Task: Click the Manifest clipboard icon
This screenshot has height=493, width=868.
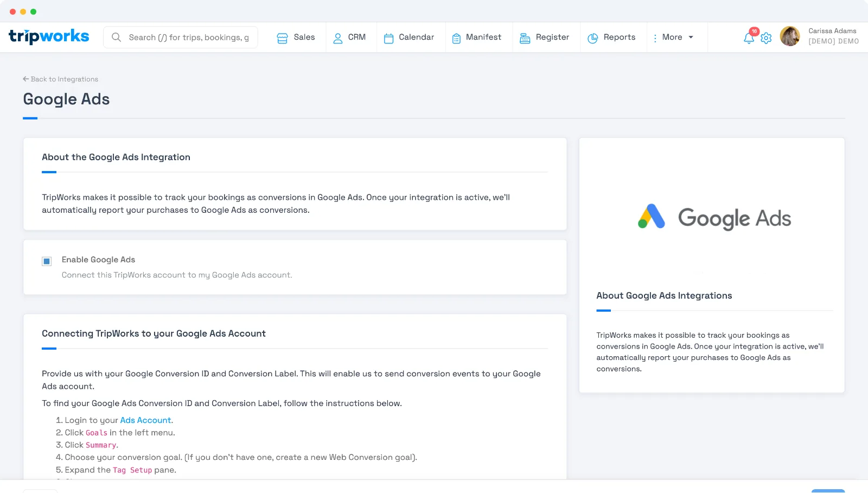Action: [456, 38]
